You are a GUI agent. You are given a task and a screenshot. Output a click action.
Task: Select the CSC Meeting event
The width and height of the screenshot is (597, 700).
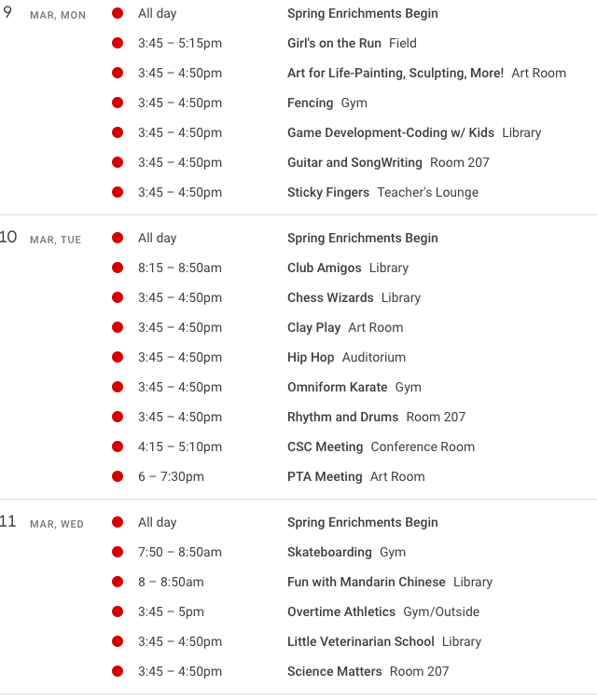325,446
